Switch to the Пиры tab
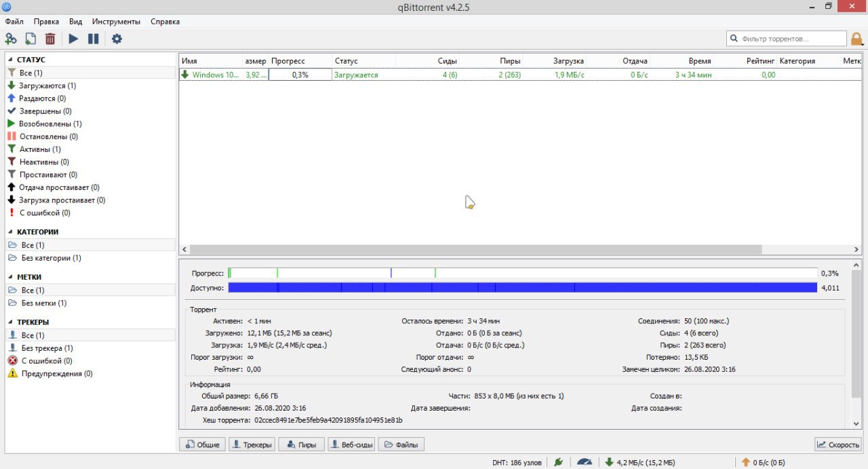This screenshot has width=868, height=469. tap(301, 445)
